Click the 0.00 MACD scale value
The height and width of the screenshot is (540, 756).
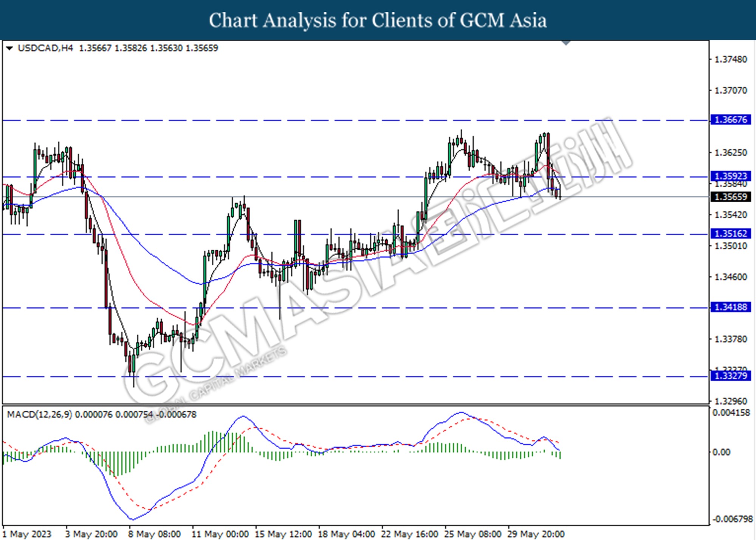pos(721,452)
